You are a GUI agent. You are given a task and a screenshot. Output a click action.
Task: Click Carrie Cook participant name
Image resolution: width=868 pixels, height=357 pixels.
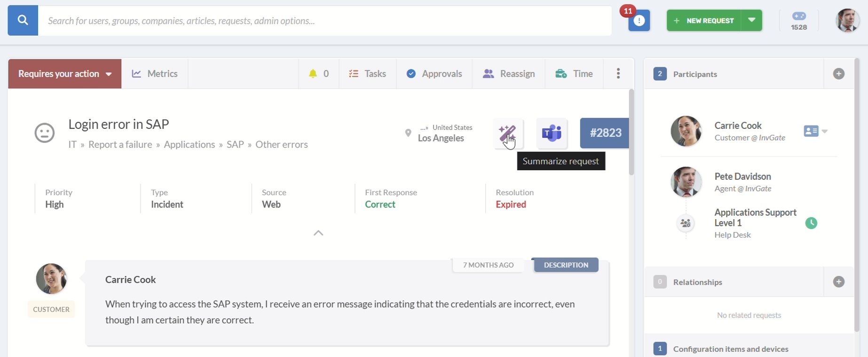738,126
